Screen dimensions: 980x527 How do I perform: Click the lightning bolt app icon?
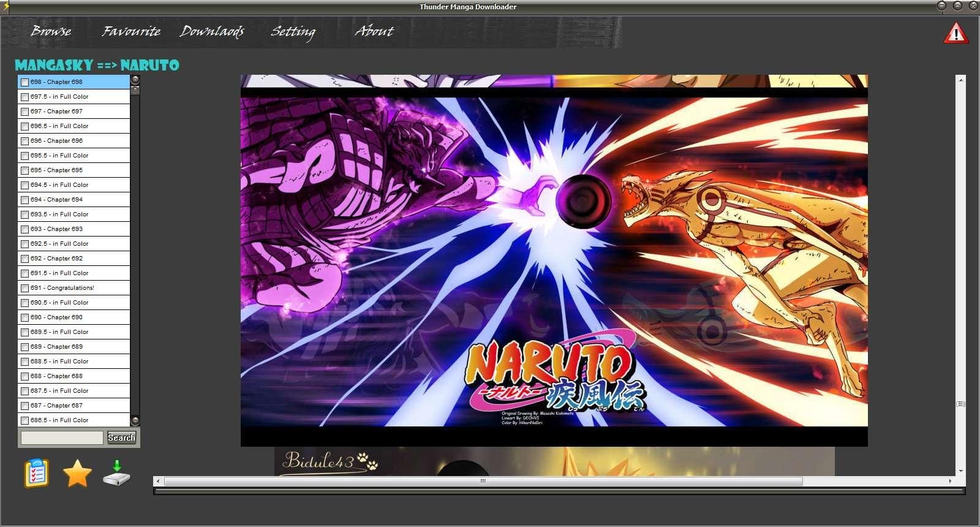(6, 6)
